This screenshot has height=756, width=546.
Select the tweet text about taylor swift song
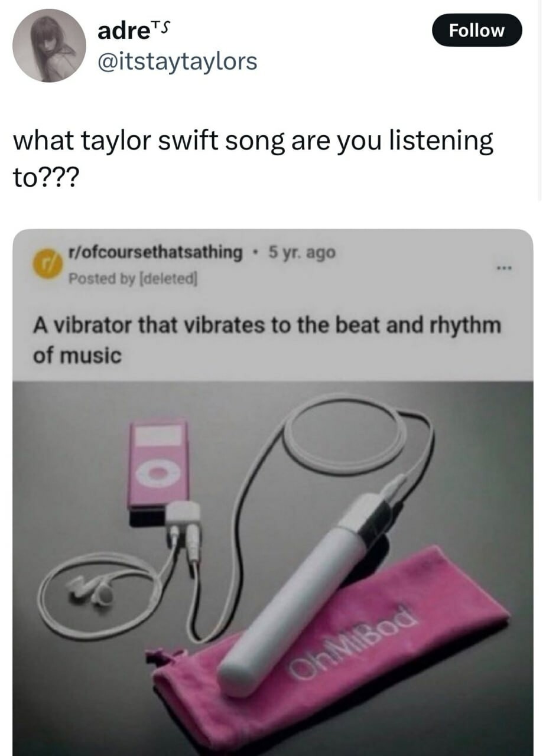253,159
